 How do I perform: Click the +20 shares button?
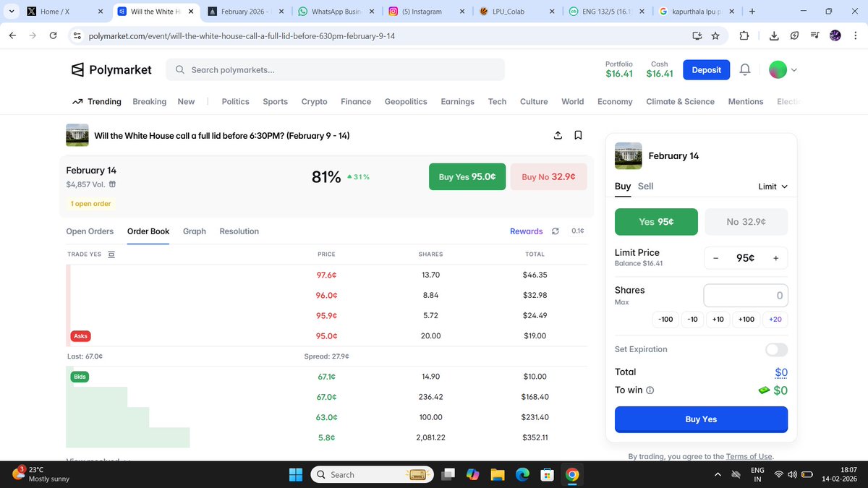pyautogui.click(x=775, y=319)
